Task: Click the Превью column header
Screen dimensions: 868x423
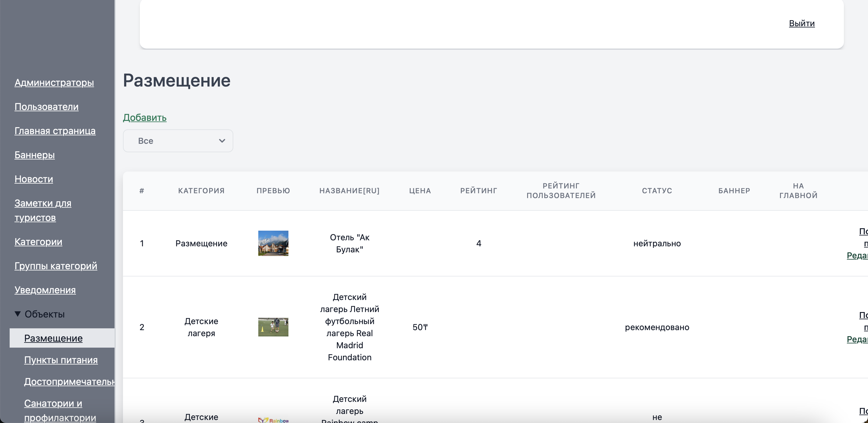Action: tap(273, 191)
